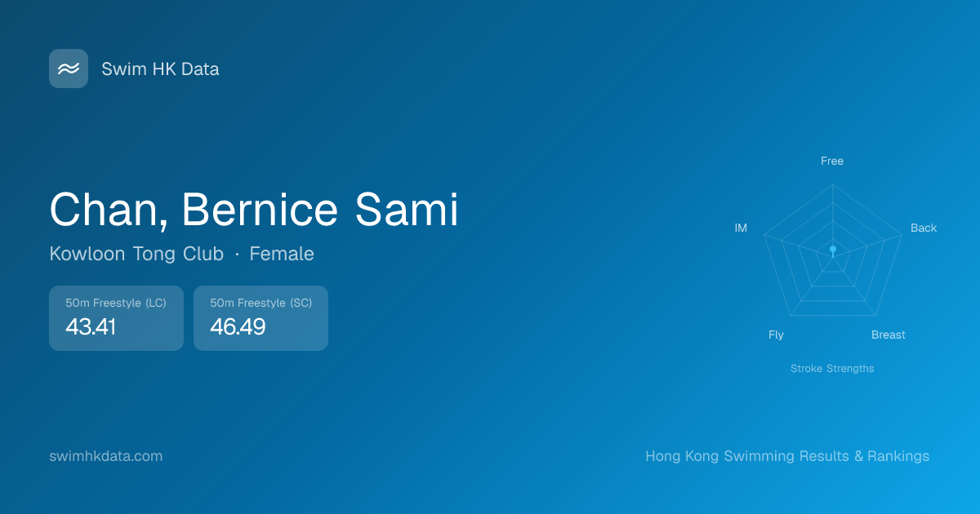Click the 46.49 short course time
Viewport: 980px width, 514px height.
pyautogui.click(x=238, y=327)
